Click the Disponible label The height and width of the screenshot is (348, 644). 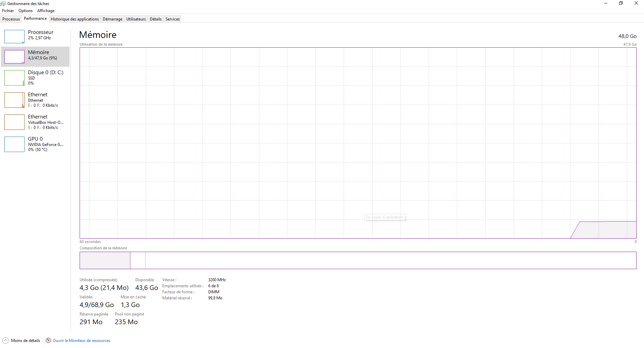[x=145, y=280]
